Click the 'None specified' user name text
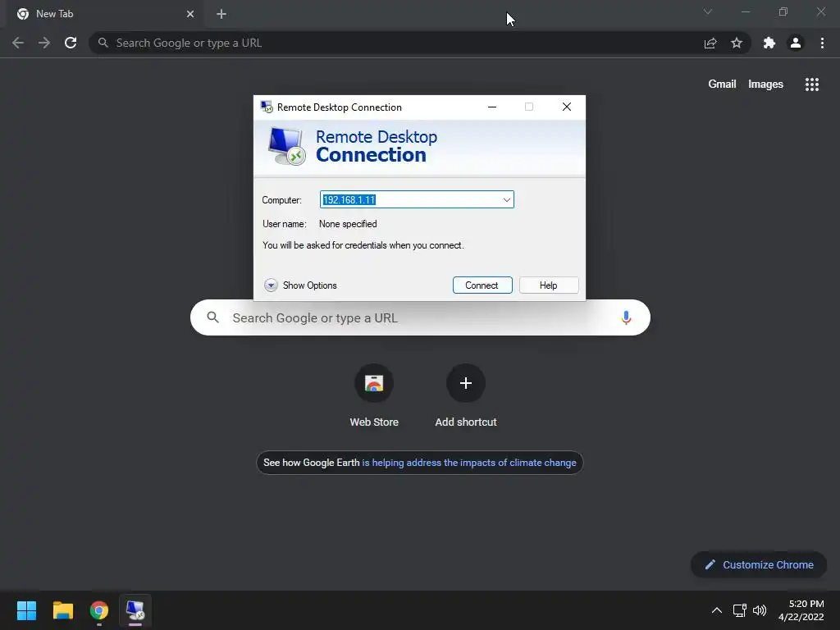The image size is (840, 630). [x=348, y=224]
